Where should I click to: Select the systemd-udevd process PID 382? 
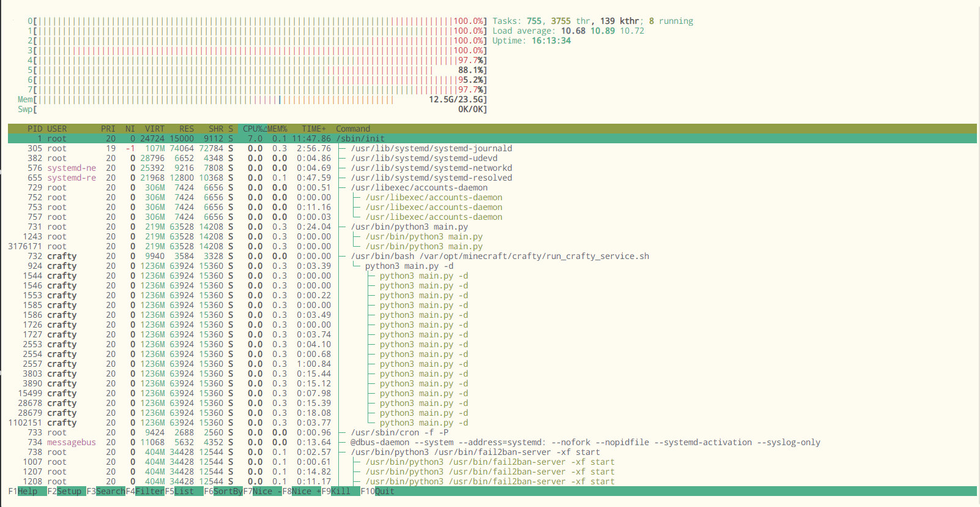(492, 158)
